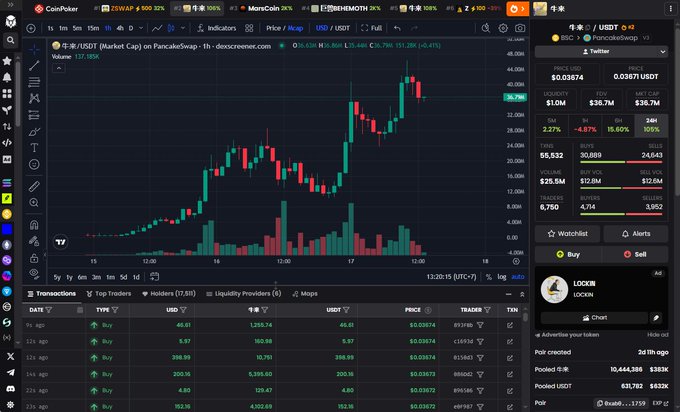Open the chart settings gear icon

pyautogui.click(x=503, y=28)
